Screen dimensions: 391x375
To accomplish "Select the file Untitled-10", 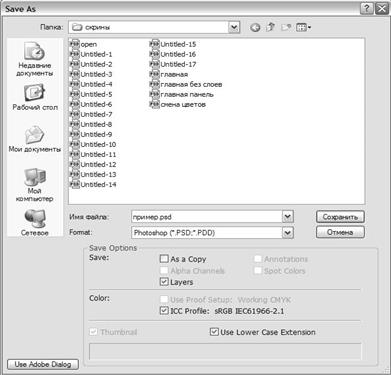I will tap(94, 144).
